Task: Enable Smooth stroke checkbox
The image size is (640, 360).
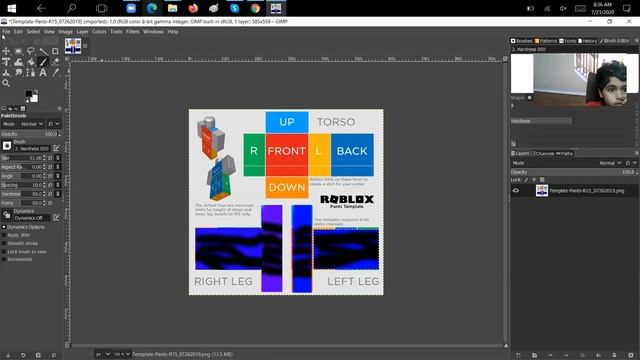Action: point(4,243)
